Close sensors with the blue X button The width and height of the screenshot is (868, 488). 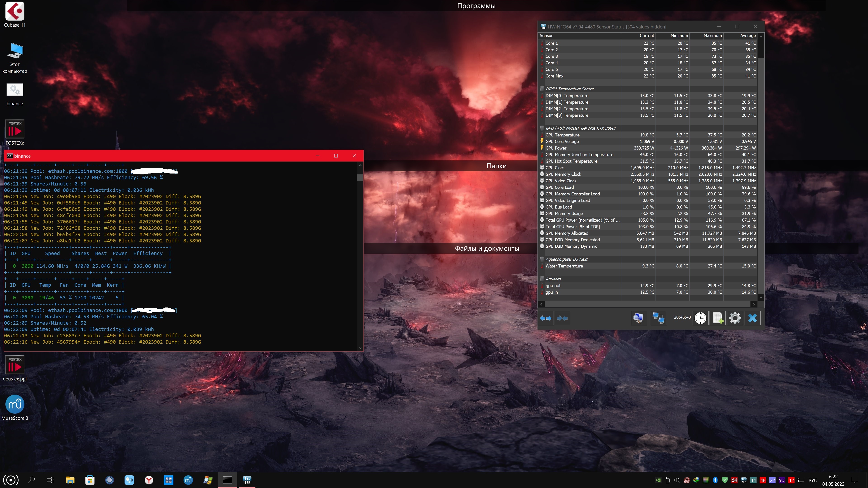752,318
